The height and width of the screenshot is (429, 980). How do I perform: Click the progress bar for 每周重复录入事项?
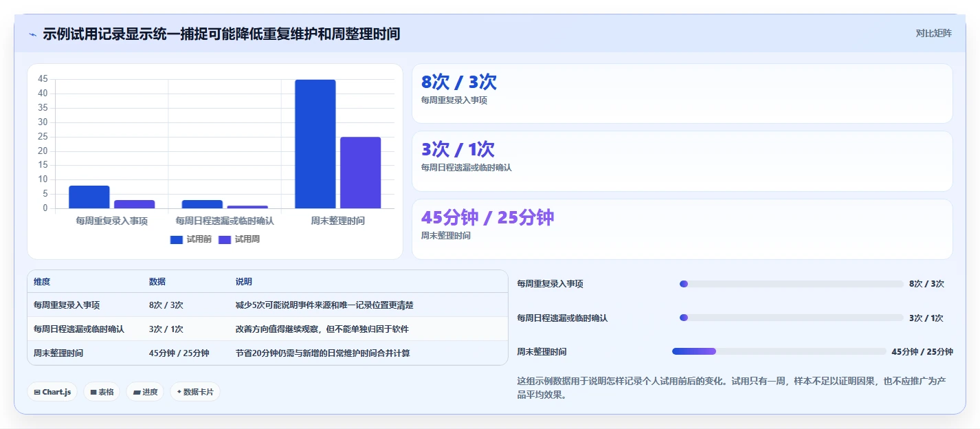point(791,284)
